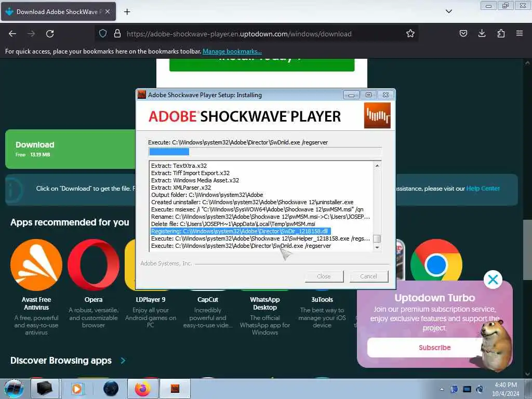Select the highlighted Registering SwDir dll log line

pos(241,231)
